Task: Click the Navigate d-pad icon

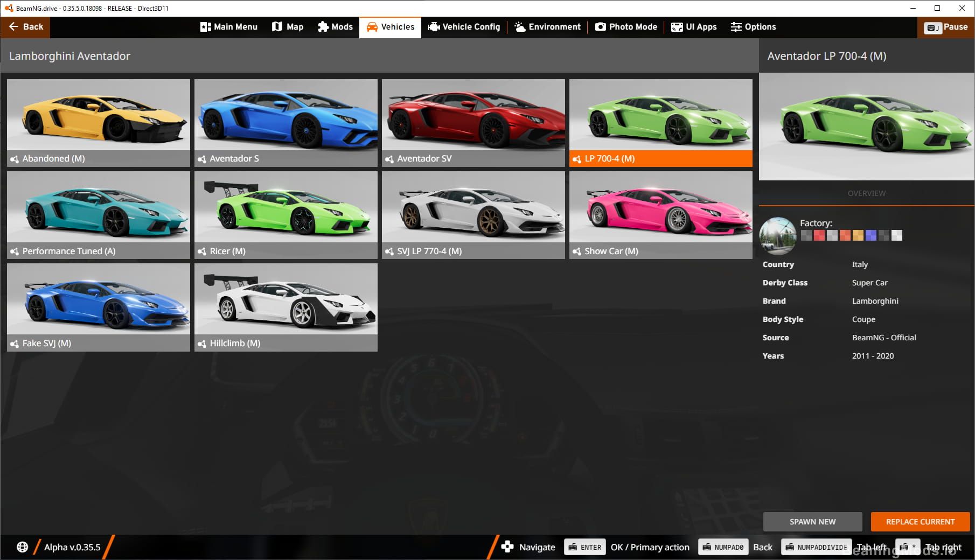Action: tap(507, 547)
